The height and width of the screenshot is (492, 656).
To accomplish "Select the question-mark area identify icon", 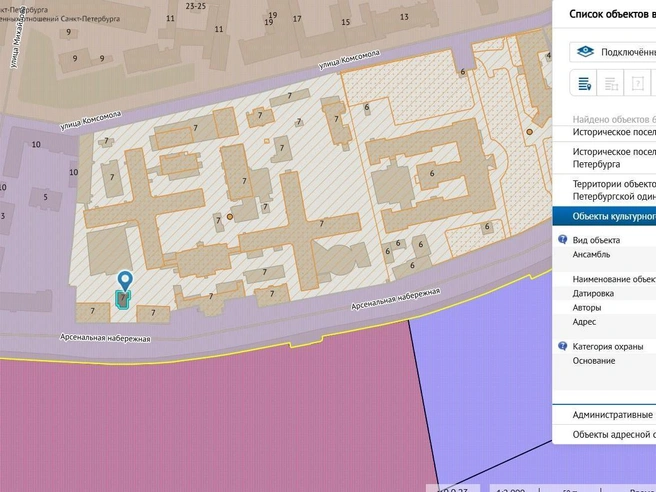I will point(637,83).
